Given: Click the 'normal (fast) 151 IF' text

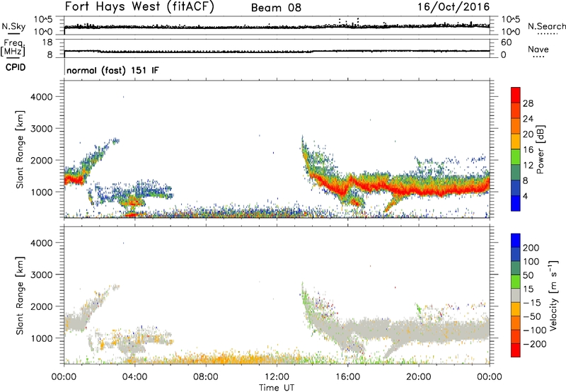Looking at the screenshot, I should pyautogui.click(x=112, y=70).
